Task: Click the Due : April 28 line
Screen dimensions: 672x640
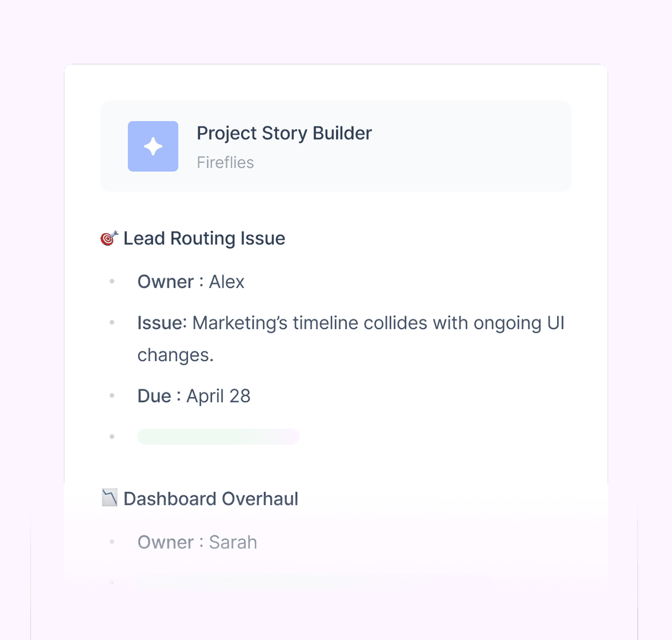Action: click(x=194, y=396)
